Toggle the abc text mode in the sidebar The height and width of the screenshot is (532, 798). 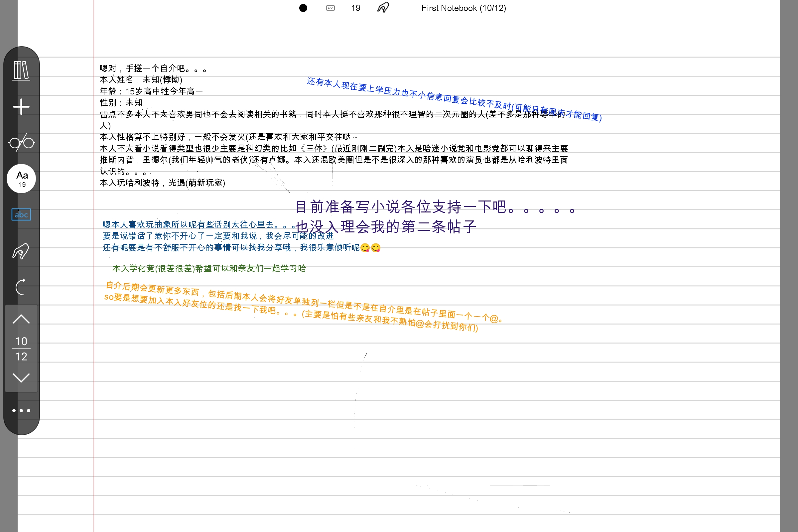tap(21, 215)
